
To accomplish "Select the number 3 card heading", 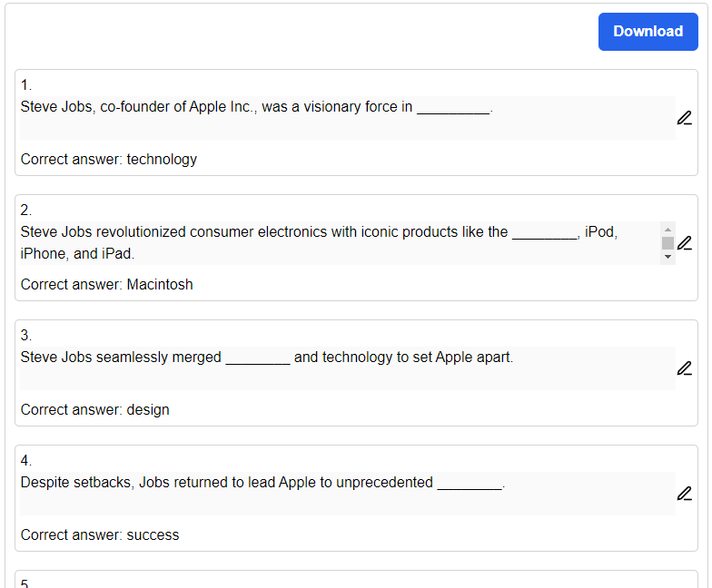I will coord(25,336).
